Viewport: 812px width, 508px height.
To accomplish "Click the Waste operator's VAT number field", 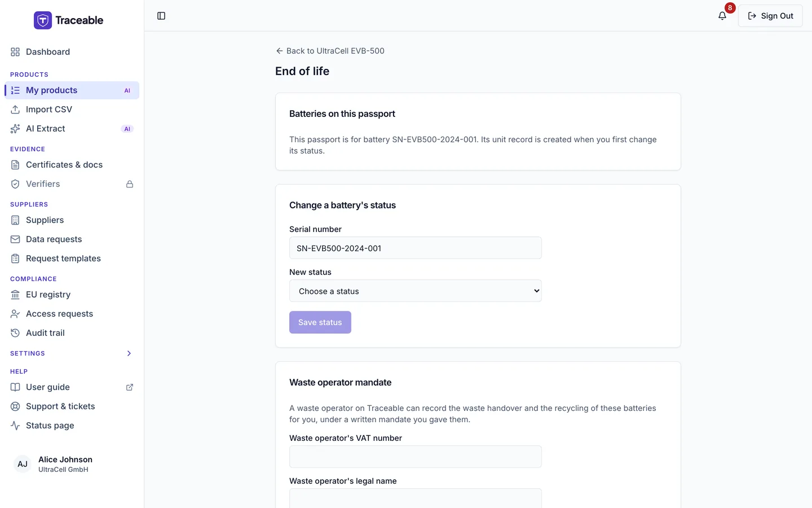I will tap(416, 457).
